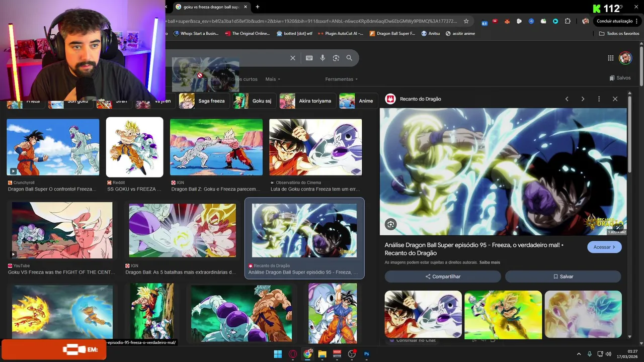This screenshot has width=644, height=362.
Task: Open the Whop: Start a Busin... bookmark
Action: tap(197, 34)
